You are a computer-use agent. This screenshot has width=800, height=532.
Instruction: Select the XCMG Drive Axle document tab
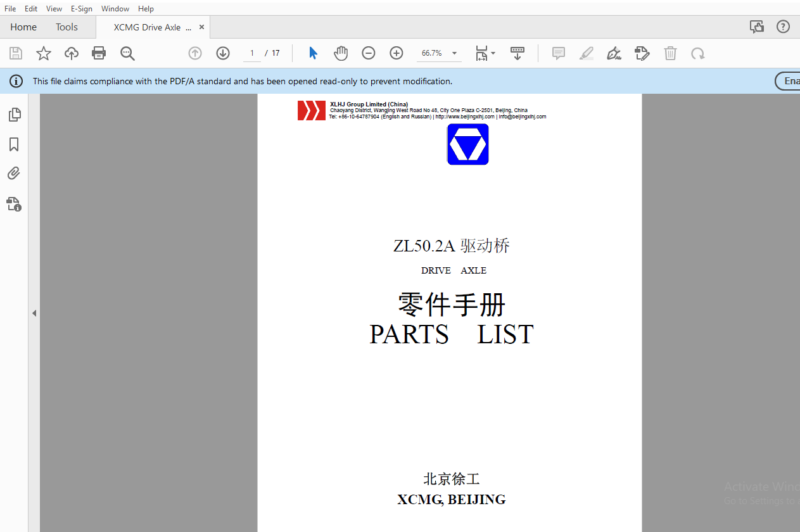(x=152, y=27)
